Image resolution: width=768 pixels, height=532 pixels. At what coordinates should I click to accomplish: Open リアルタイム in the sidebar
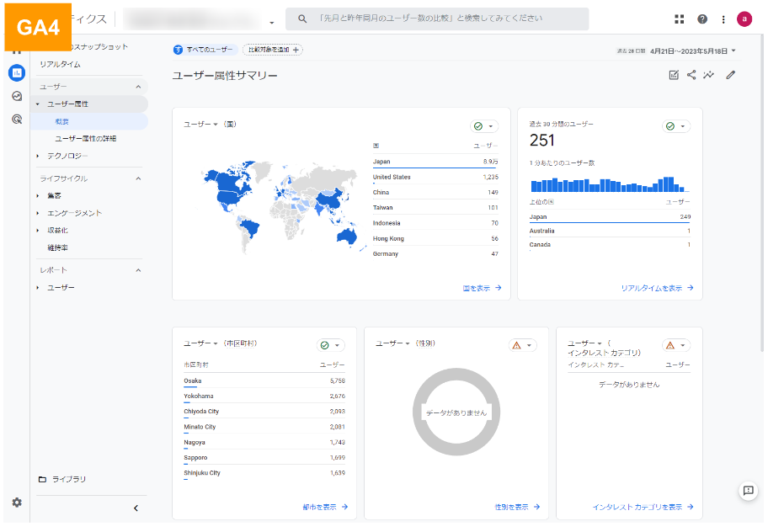point(61,65)
